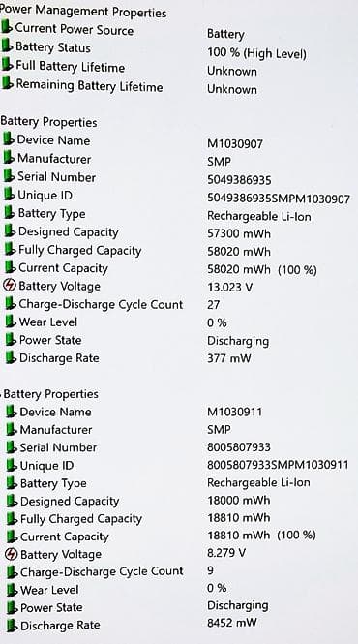Click the battery icon in the Device Name M1030911 row
The image size is (358, 644).
(x=12, y=412)
